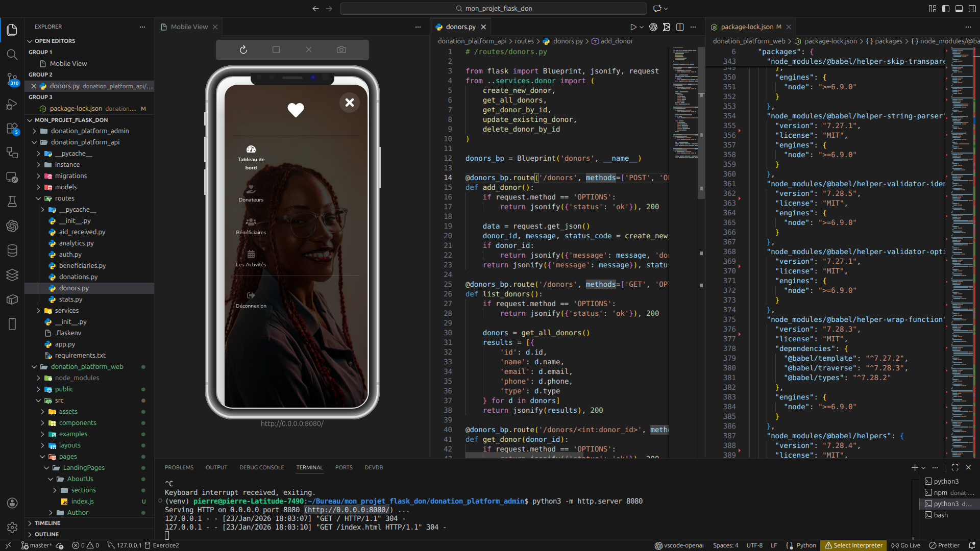Click Go Live in status bar
This screenshot has width=980, height=551.
point(906,545)
